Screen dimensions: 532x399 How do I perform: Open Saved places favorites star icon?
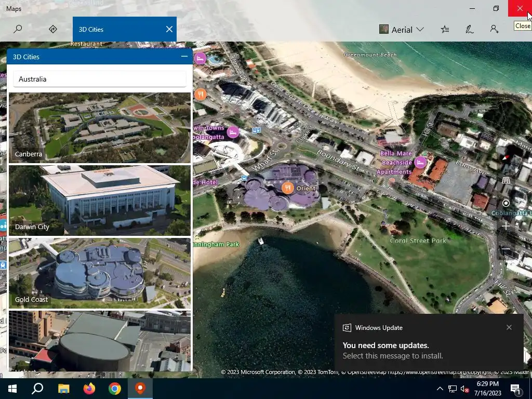tap(445, 30)
